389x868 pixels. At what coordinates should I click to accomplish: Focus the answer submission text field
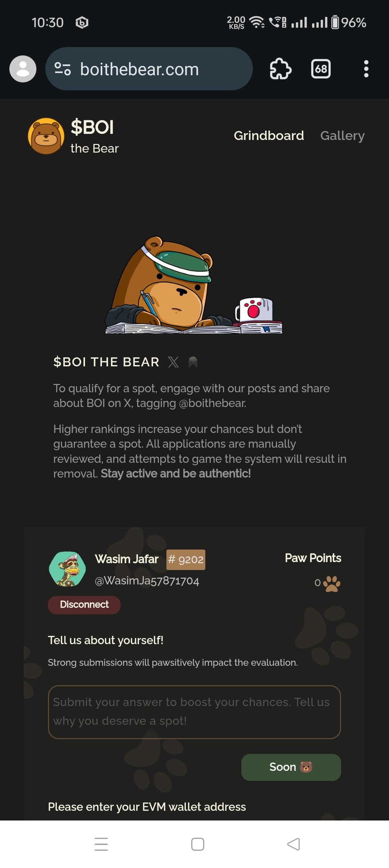(x=194, y=712)
